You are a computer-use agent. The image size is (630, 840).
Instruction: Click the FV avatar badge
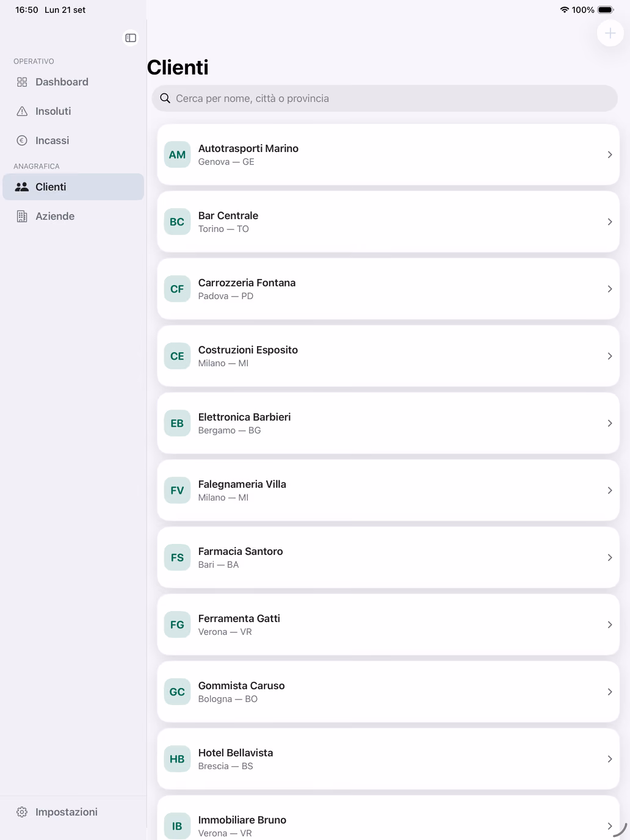177,490
